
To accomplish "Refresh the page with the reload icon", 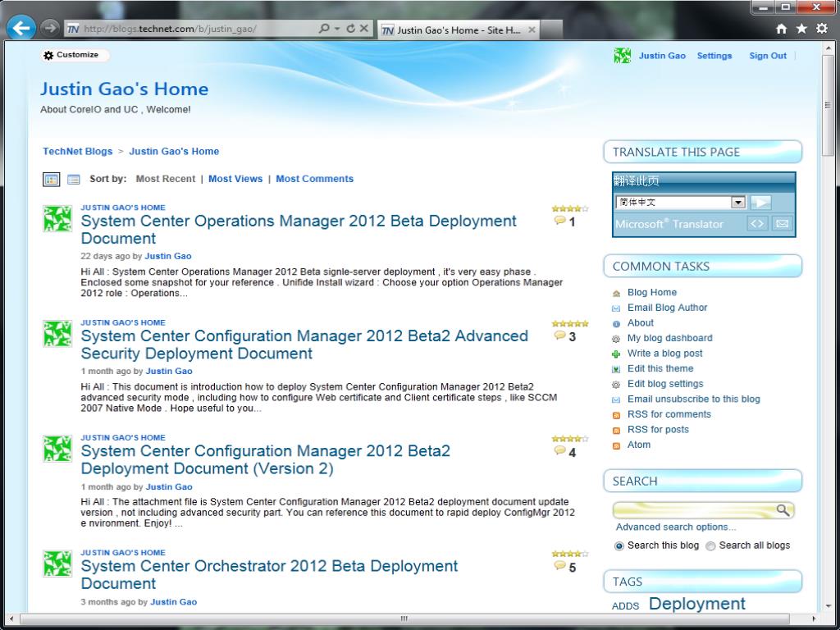I will [x=351, y=29].
